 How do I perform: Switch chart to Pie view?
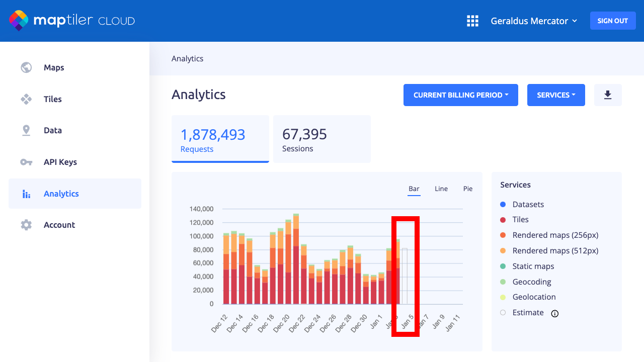tap(468, 189)
